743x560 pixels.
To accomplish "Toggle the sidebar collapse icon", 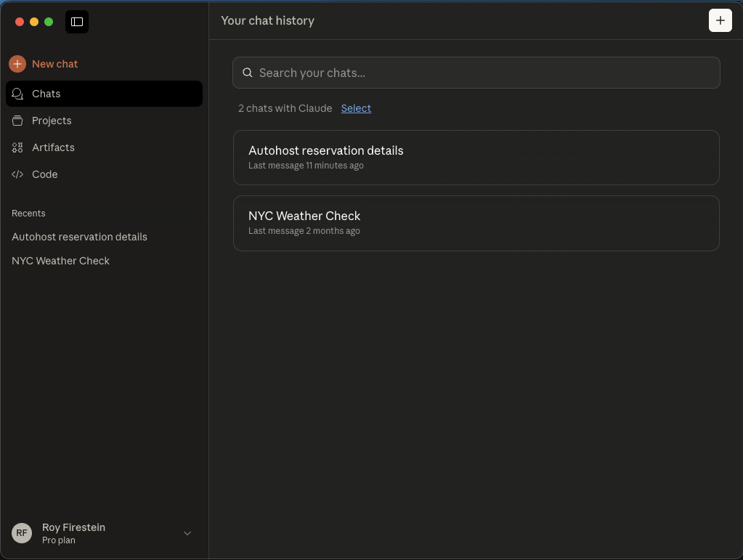I will pyautogui.click(x=77, y=22).
